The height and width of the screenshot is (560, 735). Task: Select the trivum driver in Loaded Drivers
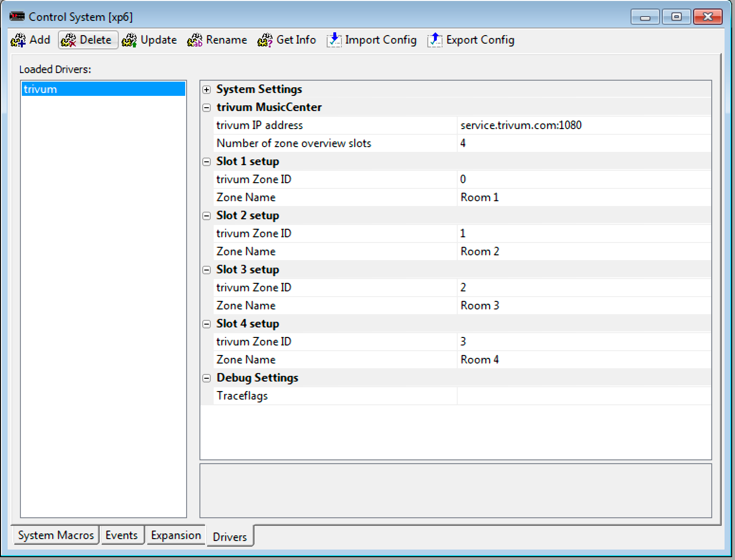point(104,89)
